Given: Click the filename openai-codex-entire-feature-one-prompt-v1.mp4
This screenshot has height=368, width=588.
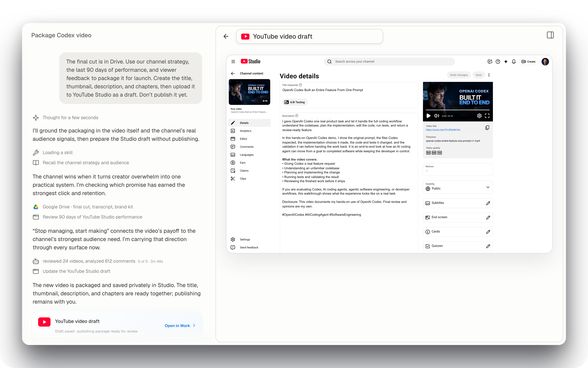Looking at the screenshot, I should tap(453, 141).
